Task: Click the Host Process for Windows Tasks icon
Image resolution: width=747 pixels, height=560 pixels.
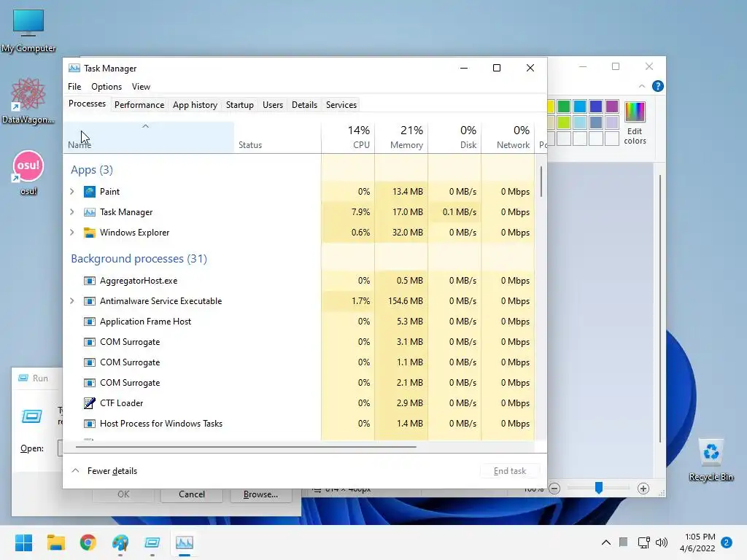Action: [x=90, y=424]
